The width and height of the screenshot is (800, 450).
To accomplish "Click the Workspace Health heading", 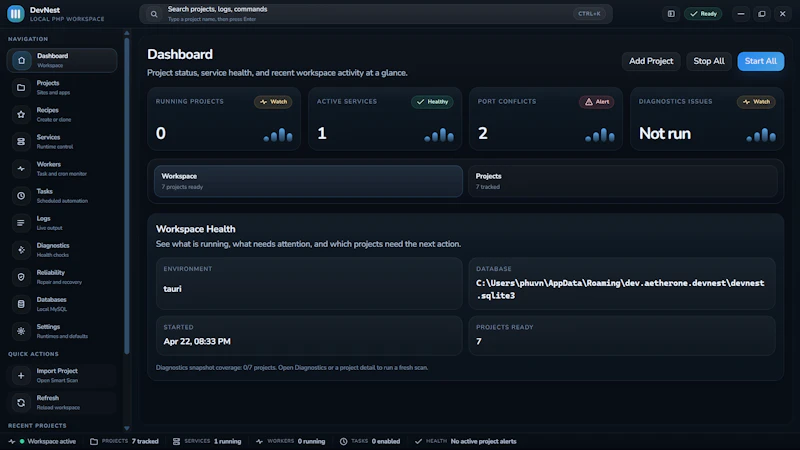I will (x=195, y=229).
